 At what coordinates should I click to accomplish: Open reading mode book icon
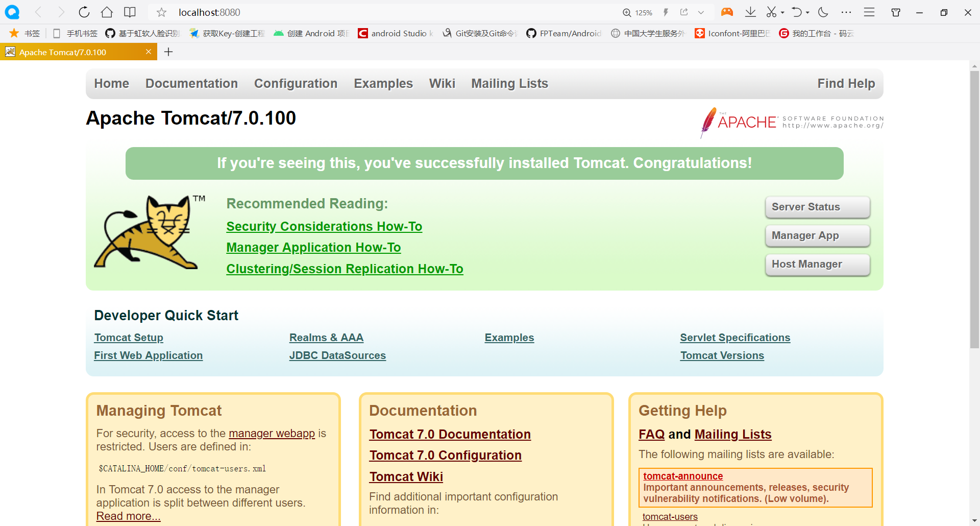pos(130,12)
